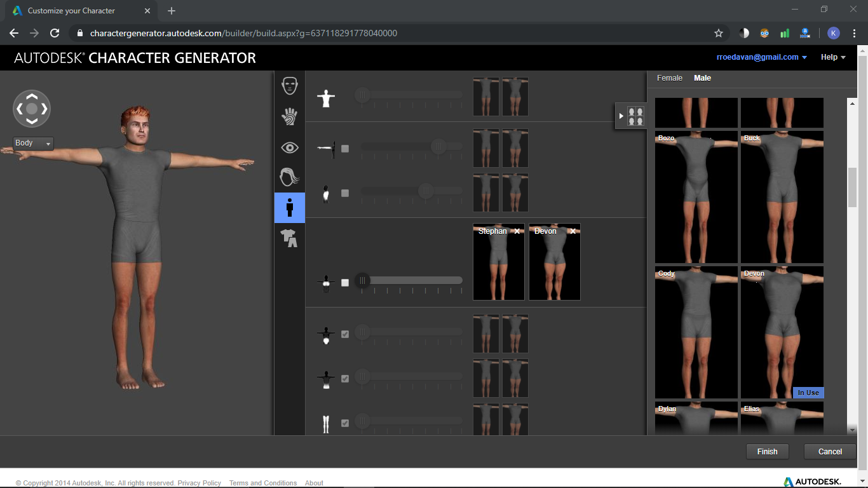Select the highlighted Body category icon
Viewport: 868px width, 488px height.
click(x=290, y=207)
